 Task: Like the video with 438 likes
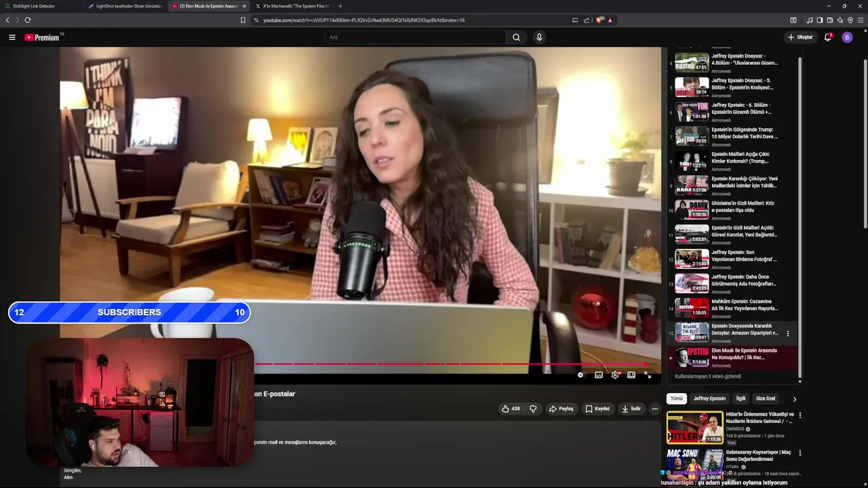pos(511,409)
